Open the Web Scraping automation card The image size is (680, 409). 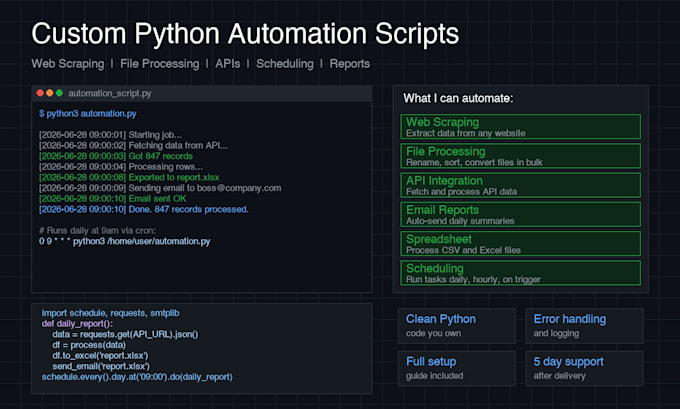pos(520,127)
